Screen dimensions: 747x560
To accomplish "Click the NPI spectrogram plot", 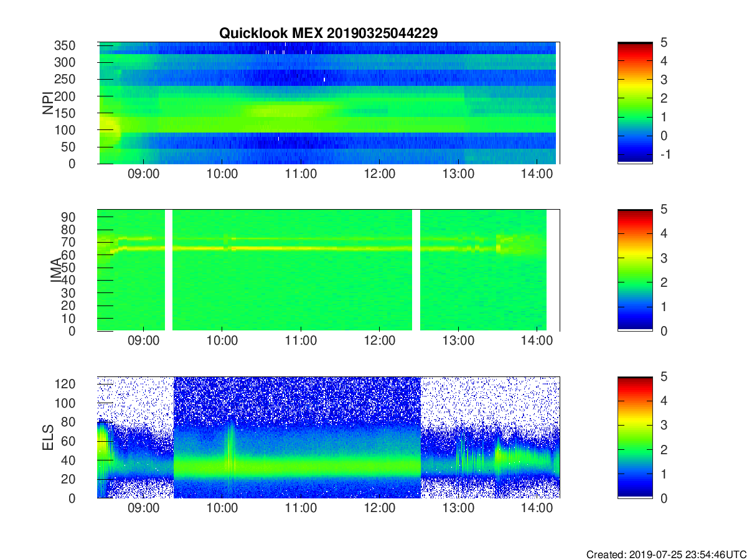I will coord(329,103).
